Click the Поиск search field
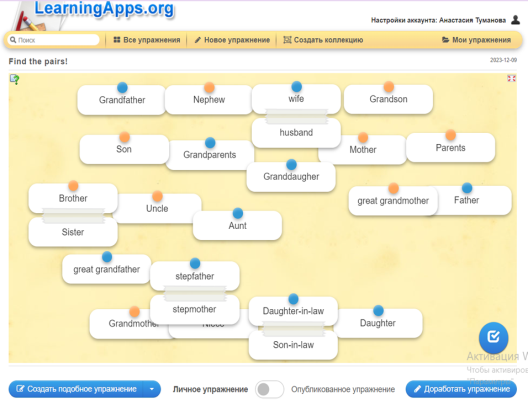The image size is (528, 406). [x=54, y=40]
